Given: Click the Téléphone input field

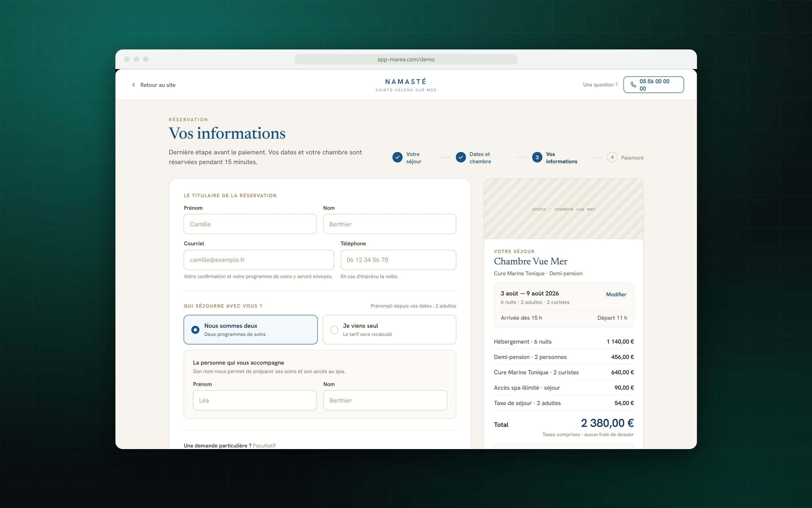Looking at the screenshot, I should point(398,260).
